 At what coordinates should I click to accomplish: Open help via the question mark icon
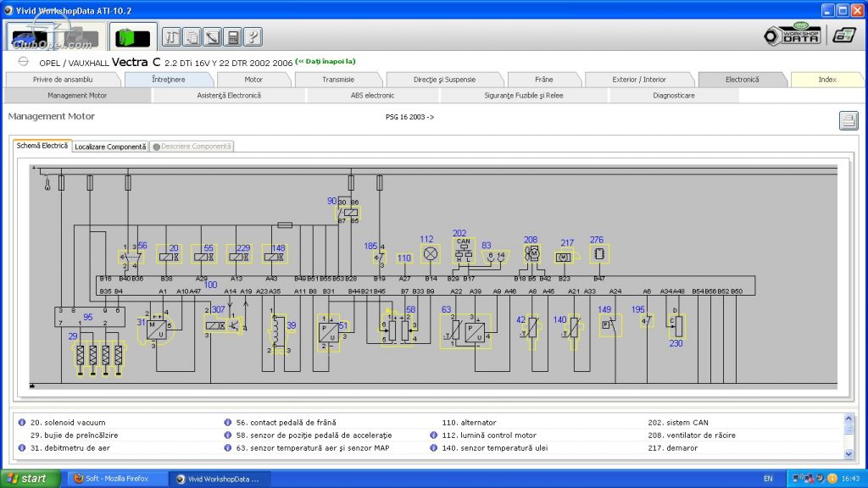pyautogui.click(x=253, y=37)
